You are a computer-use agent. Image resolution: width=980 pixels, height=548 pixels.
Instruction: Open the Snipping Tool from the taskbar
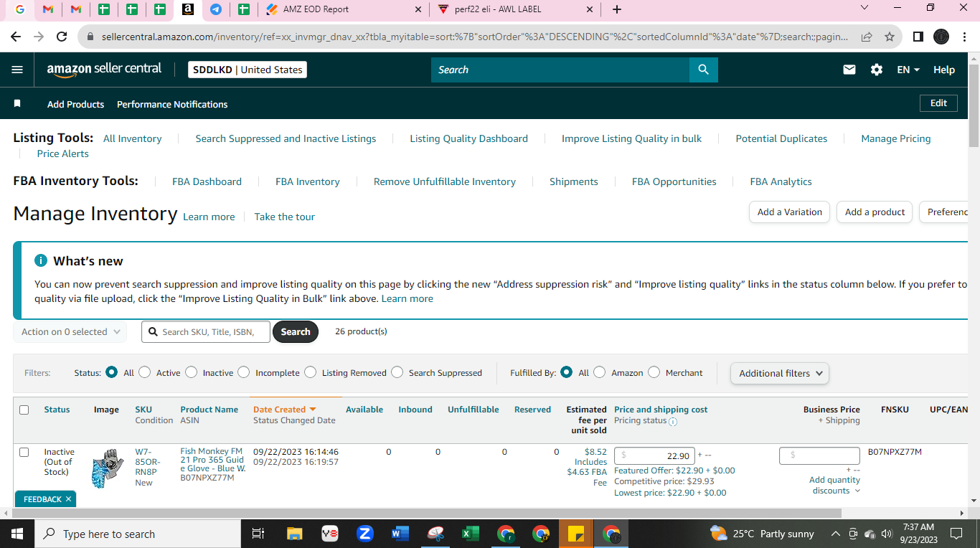435,534
